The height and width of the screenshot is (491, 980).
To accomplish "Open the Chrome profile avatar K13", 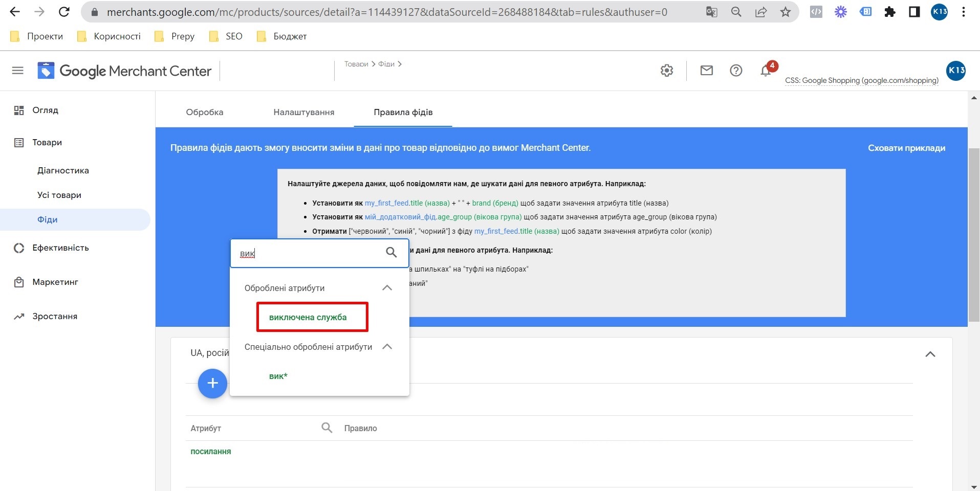I will pyautogui.click(x=939, y=12).
